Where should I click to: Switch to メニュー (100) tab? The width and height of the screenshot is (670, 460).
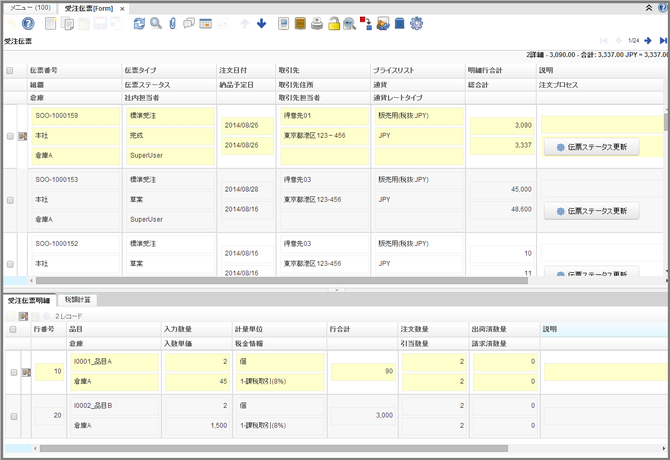coord(30,8)
